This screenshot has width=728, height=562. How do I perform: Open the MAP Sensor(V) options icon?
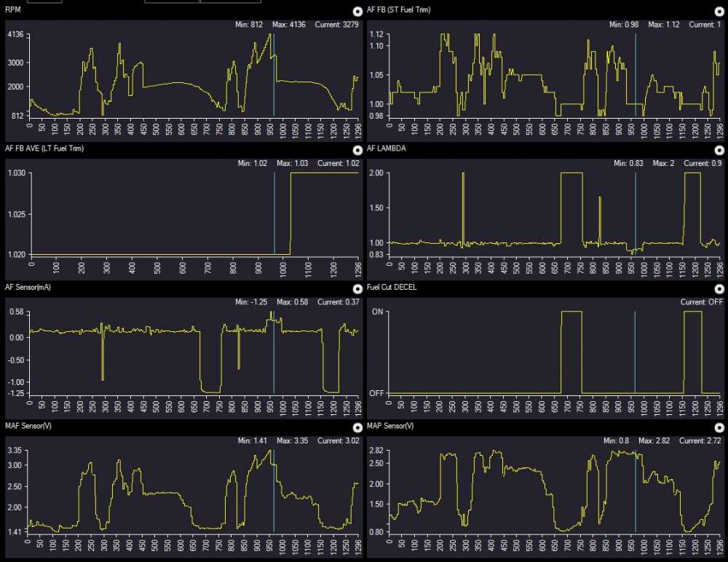[720, 427]
